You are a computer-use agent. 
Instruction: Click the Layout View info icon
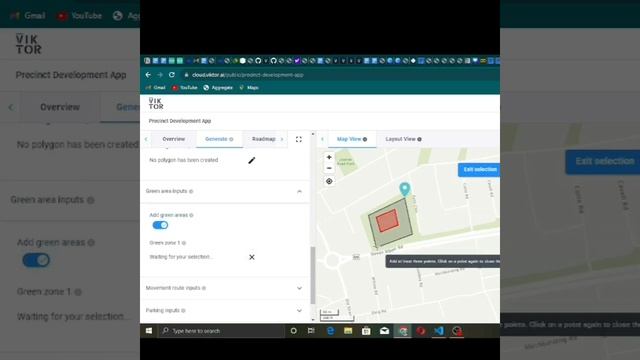(419, 140)
